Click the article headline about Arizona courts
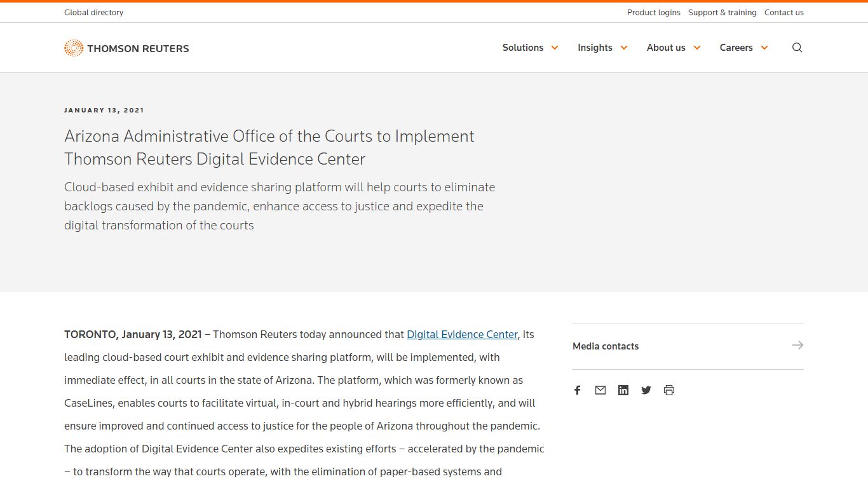This screenshot has width=868, height=488. [269, 147]
